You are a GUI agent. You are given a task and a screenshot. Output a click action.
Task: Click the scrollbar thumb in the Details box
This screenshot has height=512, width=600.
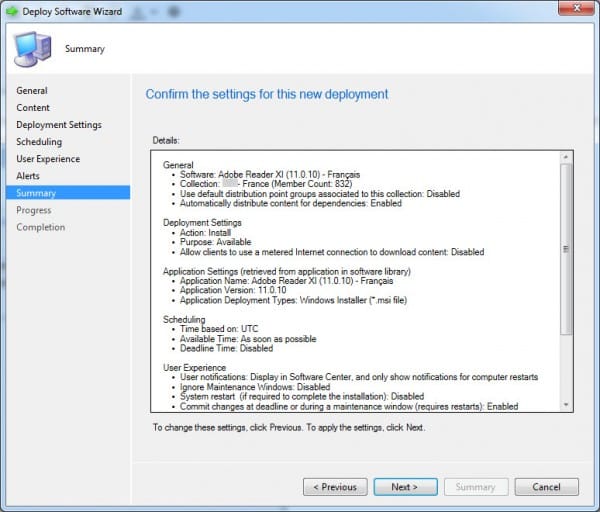click(567, 250)
